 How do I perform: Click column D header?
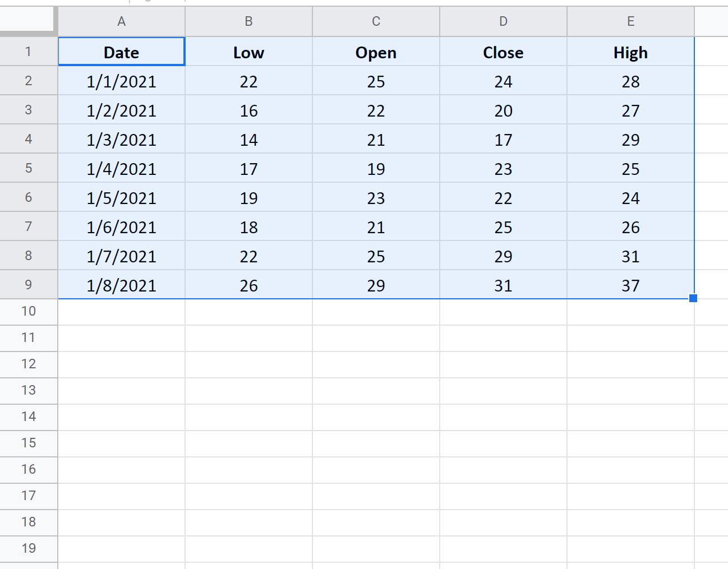(x=503, y=21)
